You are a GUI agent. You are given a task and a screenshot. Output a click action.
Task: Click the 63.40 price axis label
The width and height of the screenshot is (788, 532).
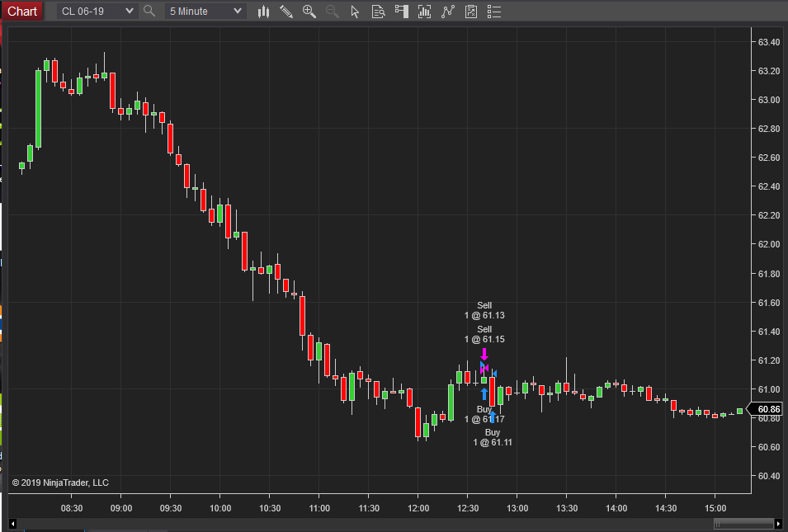769,42
